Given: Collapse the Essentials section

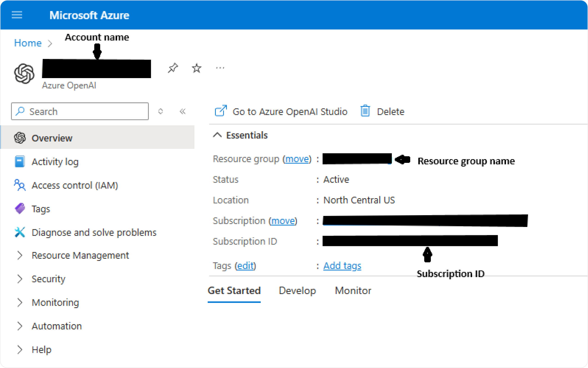Looking at the screenshot, I should pyautogui.click(x=217, y=135).
